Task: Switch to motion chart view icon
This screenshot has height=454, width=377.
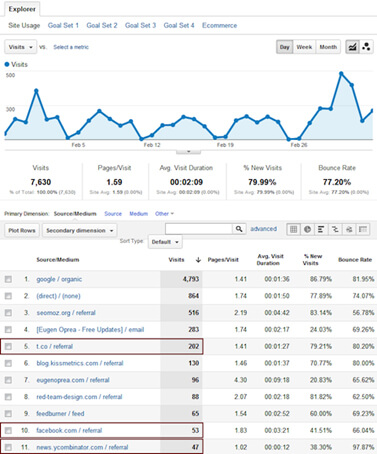Action: tap(366, 47)
